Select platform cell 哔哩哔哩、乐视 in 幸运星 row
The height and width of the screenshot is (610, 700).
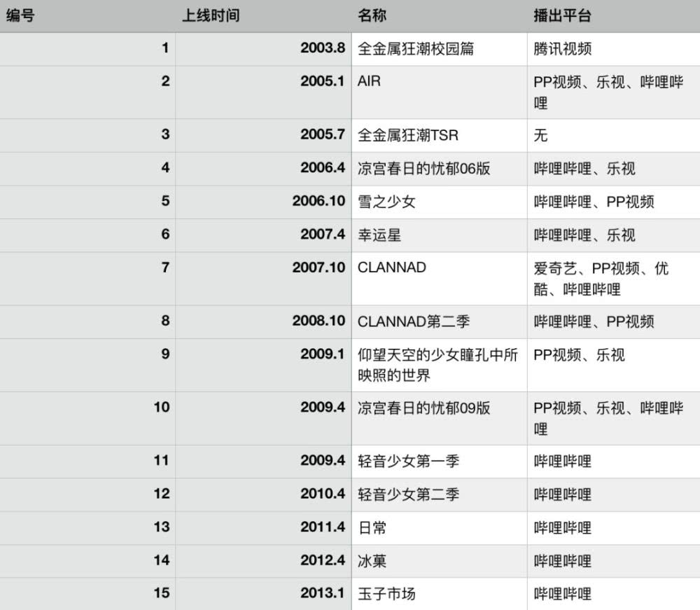[x=613, y=235]
